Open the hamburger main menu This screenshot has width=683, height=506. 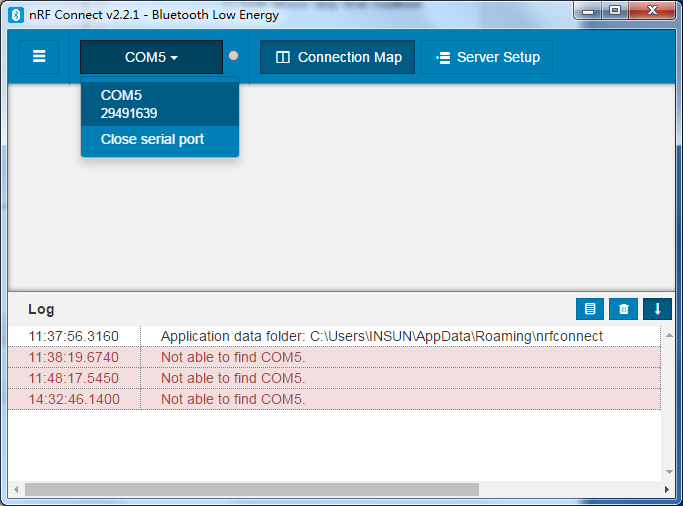39,57
